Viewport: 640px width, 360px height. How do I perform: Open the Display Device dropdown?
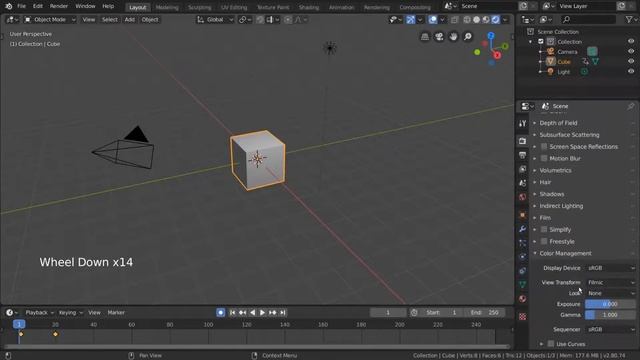tap(611, 268)
